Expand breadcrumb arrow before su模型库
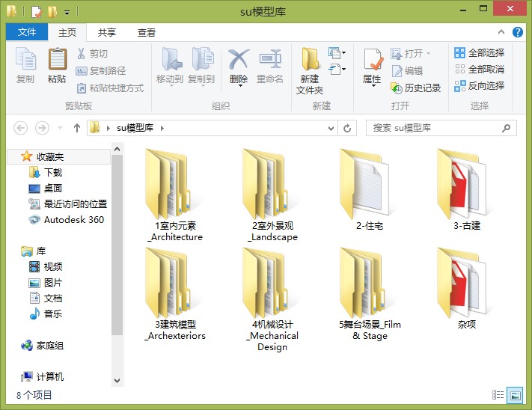 tap(108, 128)
